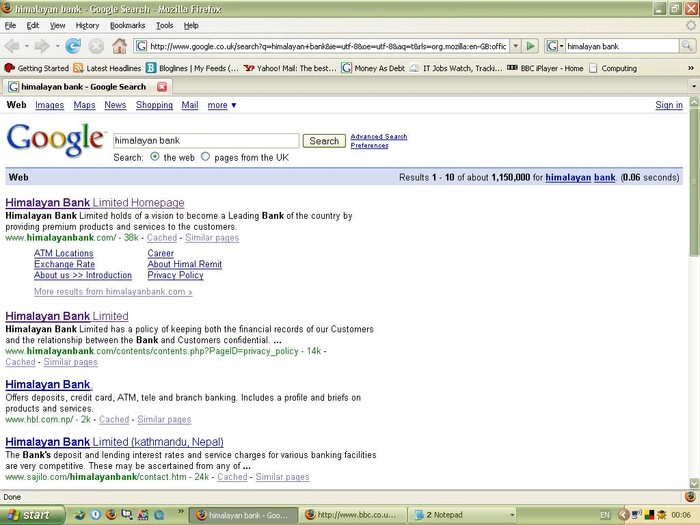Open Himalayan Bank Limited Homepage result
The width and height of the screenshot is (700, 525).
pyautogui.click(x=95, y=203)
